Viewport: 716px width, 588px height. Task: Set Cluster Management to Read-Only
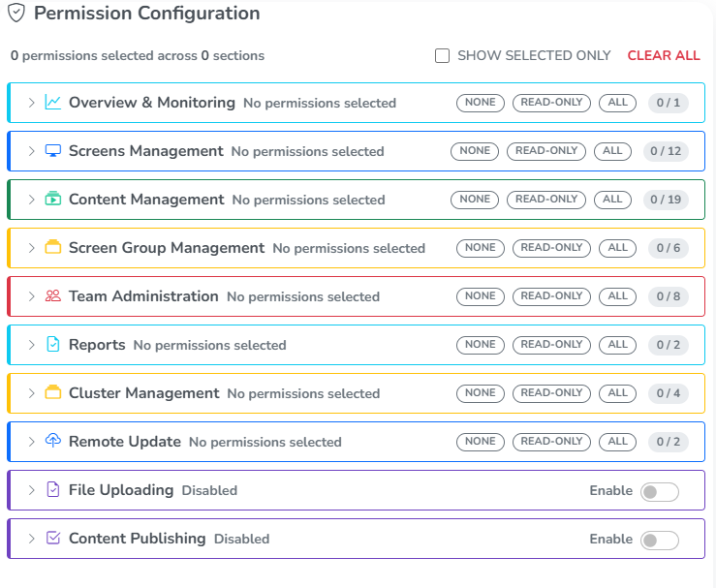point(551,393)
